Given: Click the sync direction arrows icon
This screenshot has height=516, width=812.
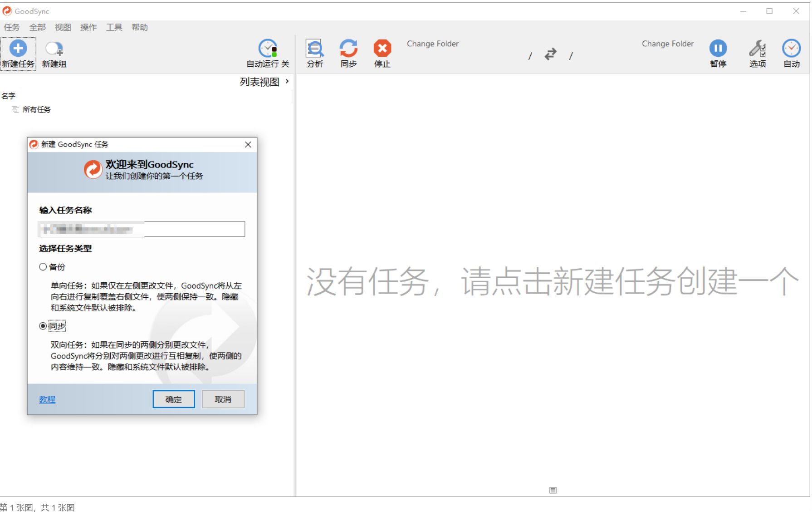Looking at the screenshot, I should tap(550, 54).
